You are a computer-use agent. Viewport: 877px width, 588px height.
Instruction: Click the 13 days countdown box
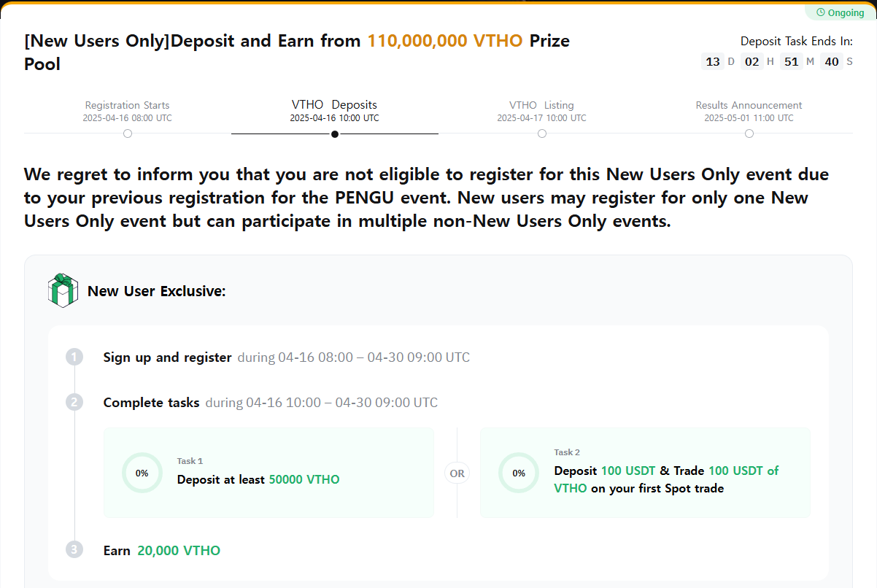(x=713, y=61)
